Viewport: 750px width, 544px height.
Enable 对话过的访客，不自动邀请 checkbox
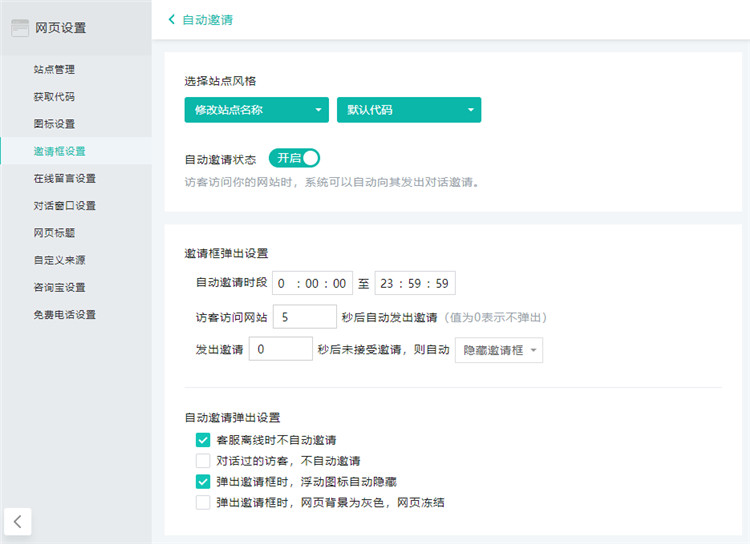(x=203, y=461)
